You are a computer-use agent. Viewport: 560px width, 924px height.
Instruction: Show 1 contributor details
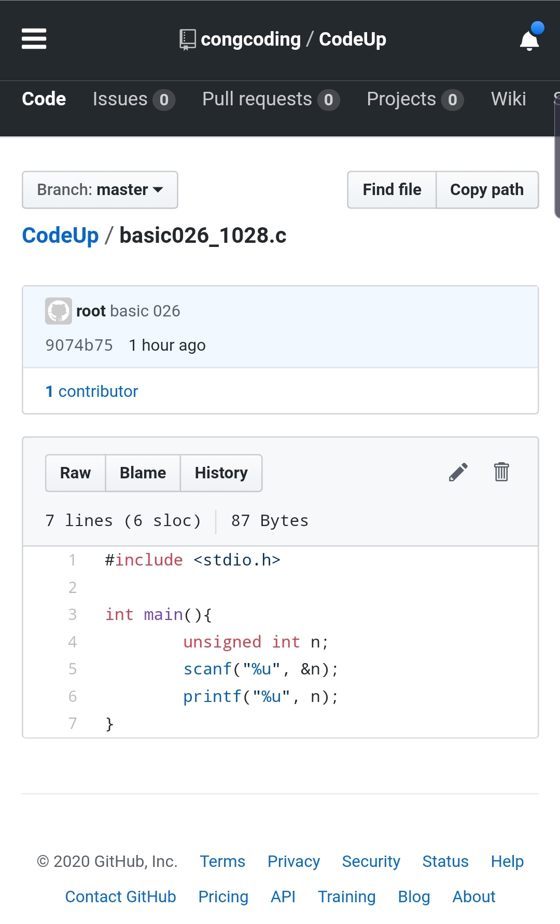pos(92,391)
